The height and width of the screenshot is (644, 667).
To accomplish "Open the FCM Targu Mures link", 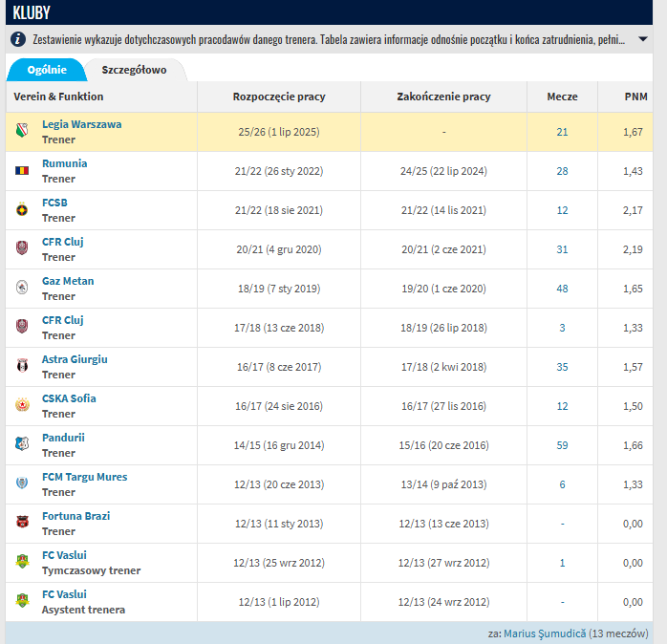I will pyautogui.click(x=84, y=477).
